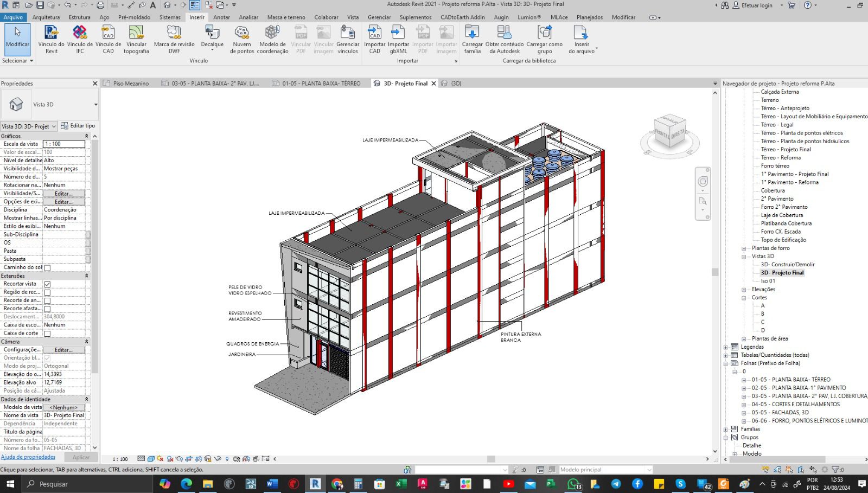Open Microsoft Word from the taskbar

(272, 484)
